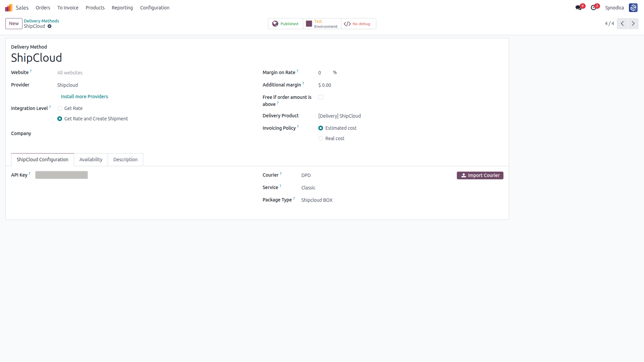
Task: Go to the previous record arrow
Action: [622, 23]
